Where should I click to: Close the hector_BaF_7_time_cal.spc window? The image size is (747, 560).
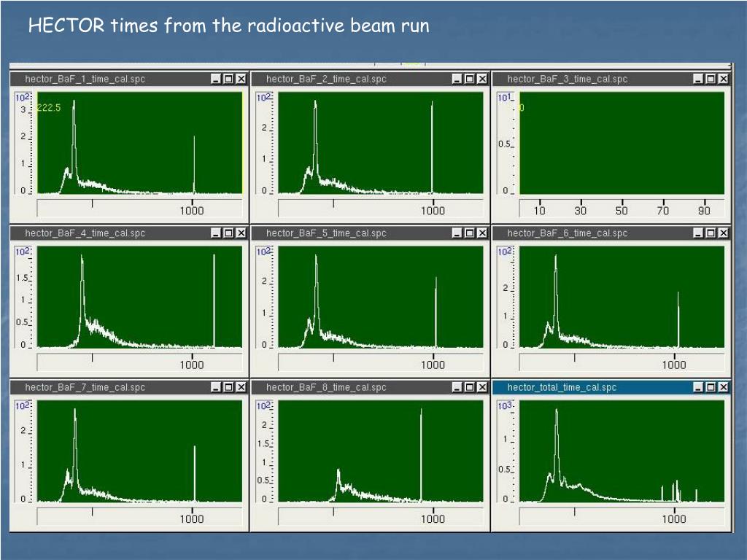tap(241, 387)
